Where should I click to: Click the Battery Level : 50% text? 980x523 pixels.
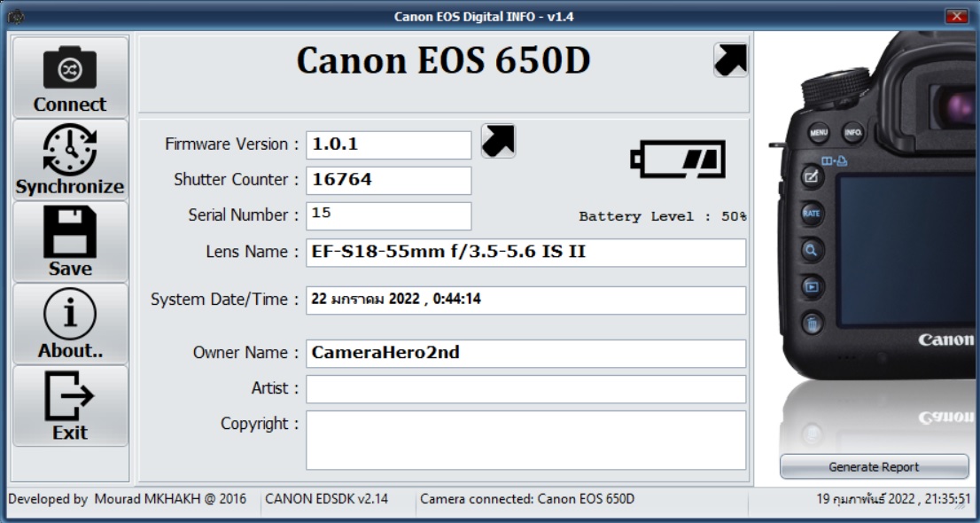point(663,216)
